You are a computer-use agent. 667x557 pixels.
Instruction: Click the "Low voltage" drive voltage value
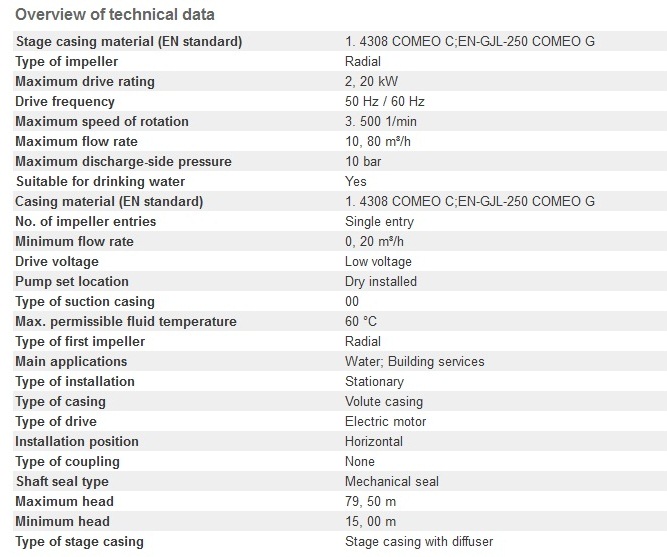pos(378,261)
